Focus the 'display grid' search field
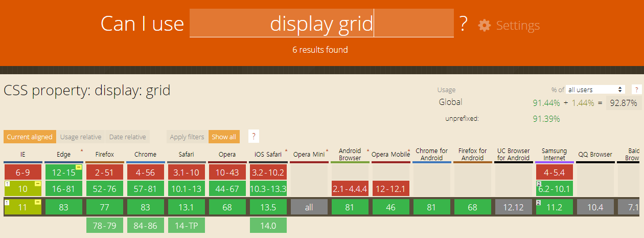The height and width of the screenshot is (238, 644). (321, 23)
